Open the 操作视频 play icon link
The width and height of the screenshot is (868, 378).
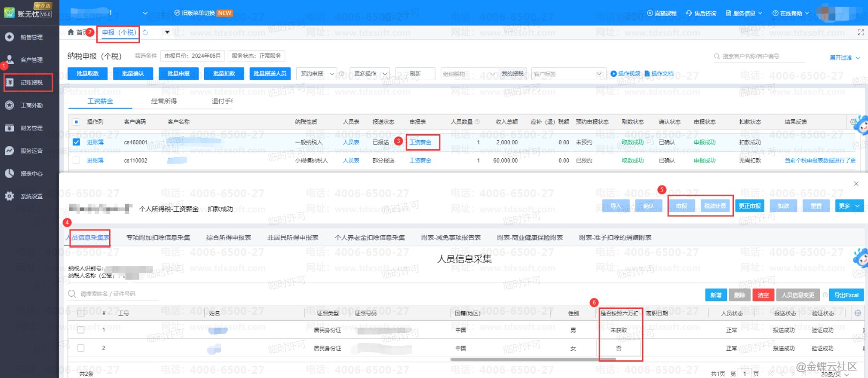[x=614, y=74]
